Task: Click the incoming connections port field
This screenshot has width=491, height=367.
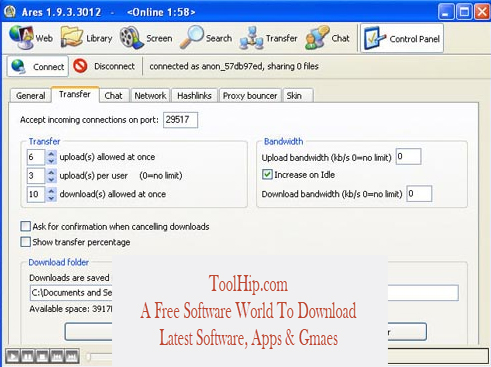Action: pyautogui.click(x=180, y=120)
